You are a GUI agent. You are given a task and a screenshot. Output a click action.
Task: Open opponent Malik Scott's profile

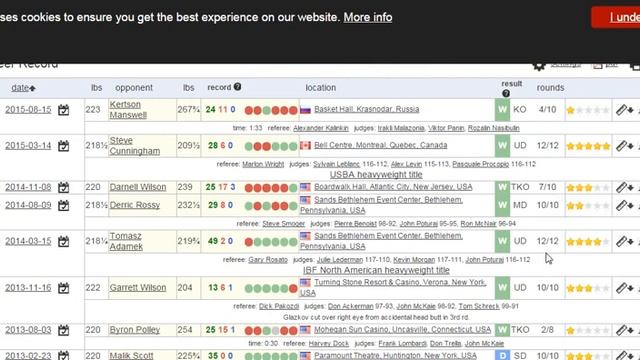pyautogui.click(x=131, y=356)
